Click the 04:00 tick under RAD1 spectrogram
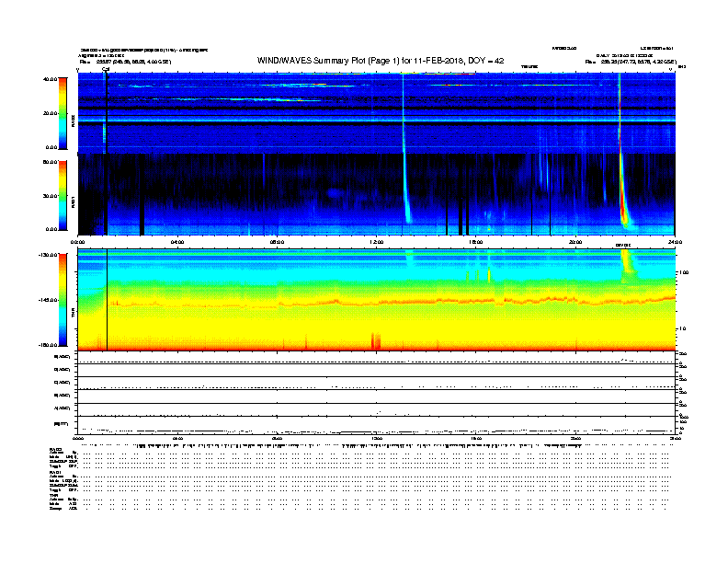This screenshot has width=728, height=563. coord(177,242)
